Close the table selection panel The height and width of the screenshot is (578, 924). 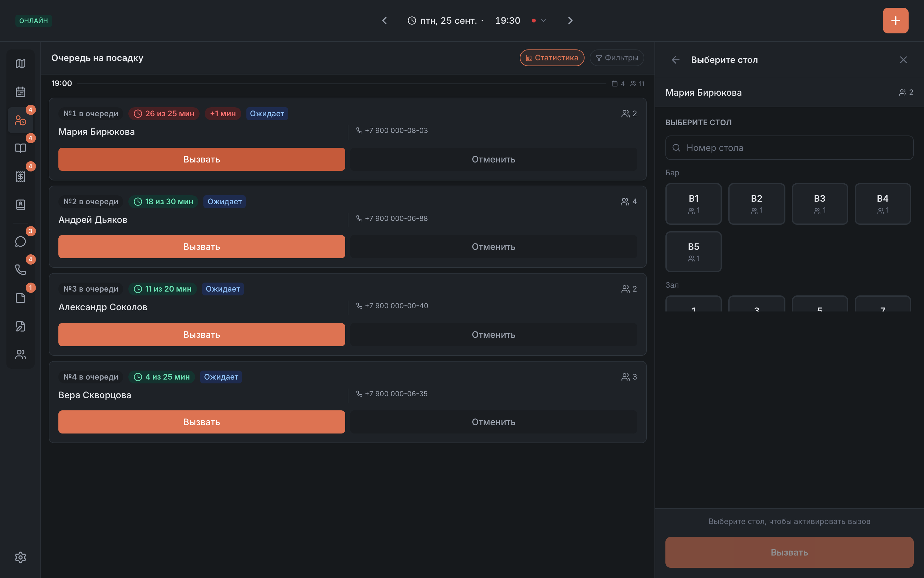pyautogui.click(x=903, y=60)
